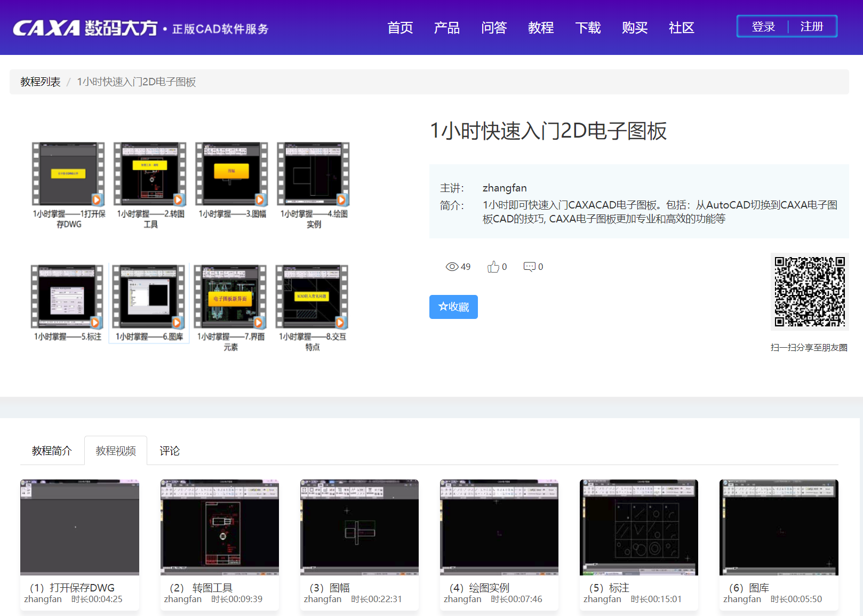863x616 pixels.
Task: Open 问答 navigation item
Action: [494, 28]
